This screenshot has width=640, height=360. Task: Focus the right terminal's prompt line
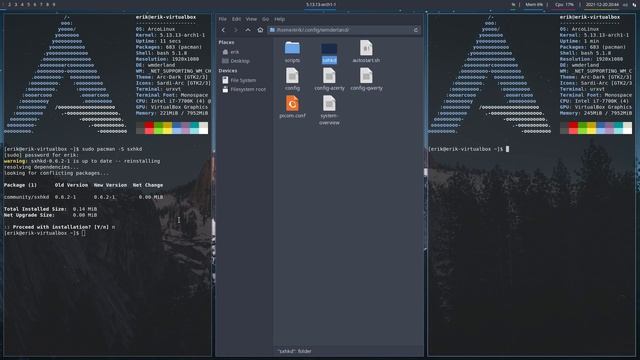[469, 149]
